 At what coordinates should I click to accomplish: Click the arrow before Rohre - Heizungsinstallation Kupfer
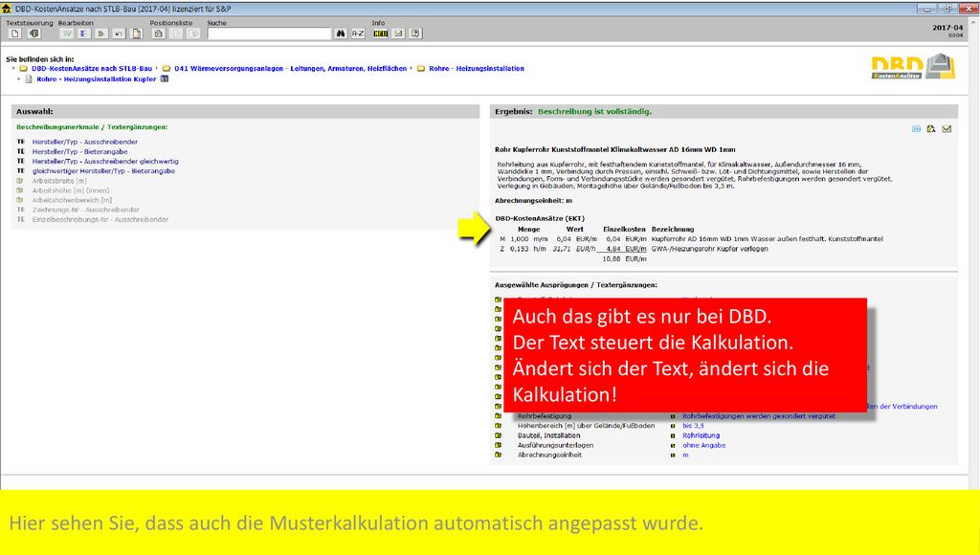pos(19,78)
